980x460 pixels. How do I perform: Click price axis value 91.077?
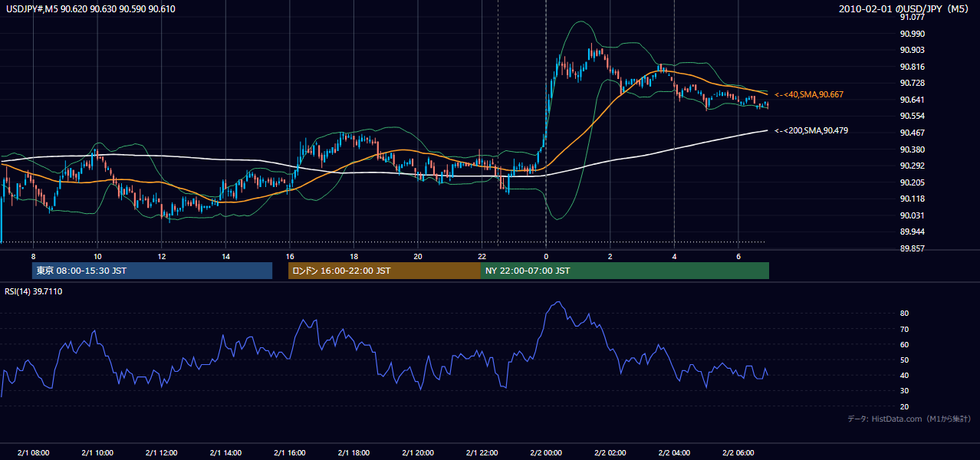click(x=912, y=17)
